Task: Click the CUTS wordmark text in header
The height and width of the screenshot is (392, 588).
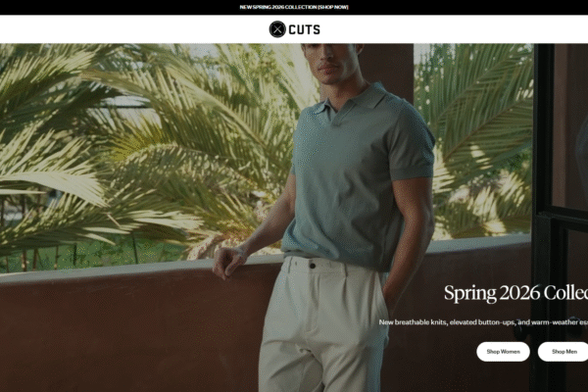Action: pos(304,29)
